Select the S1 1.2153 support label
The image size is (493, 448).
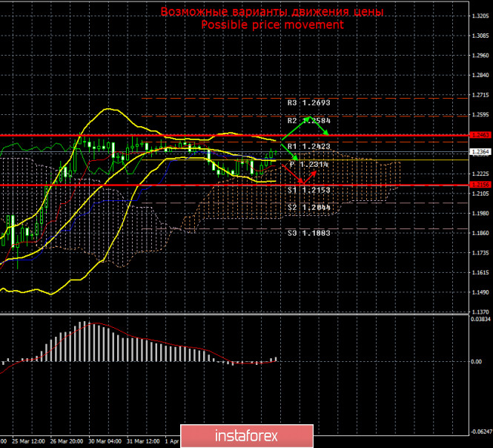(308, 191)
